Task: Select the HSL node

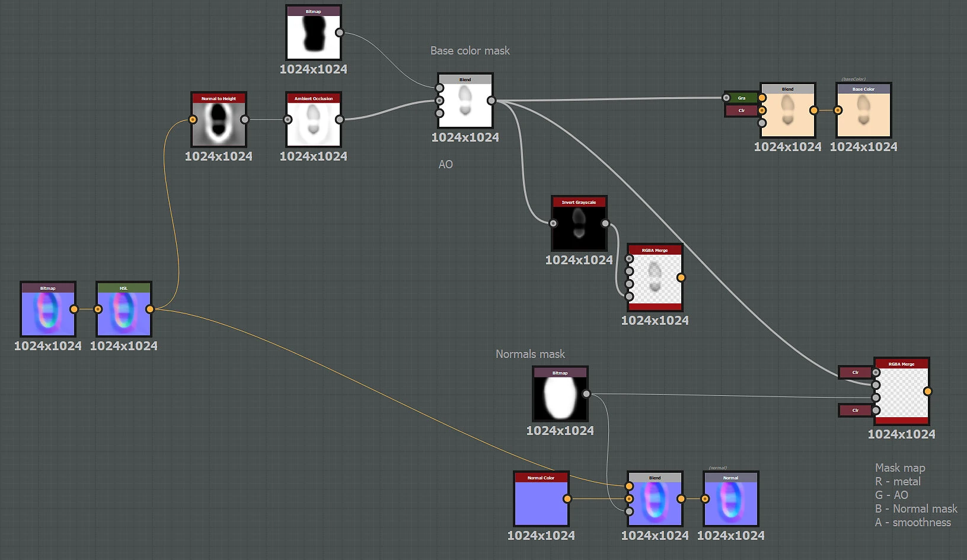Action: [x=124, y=309]
